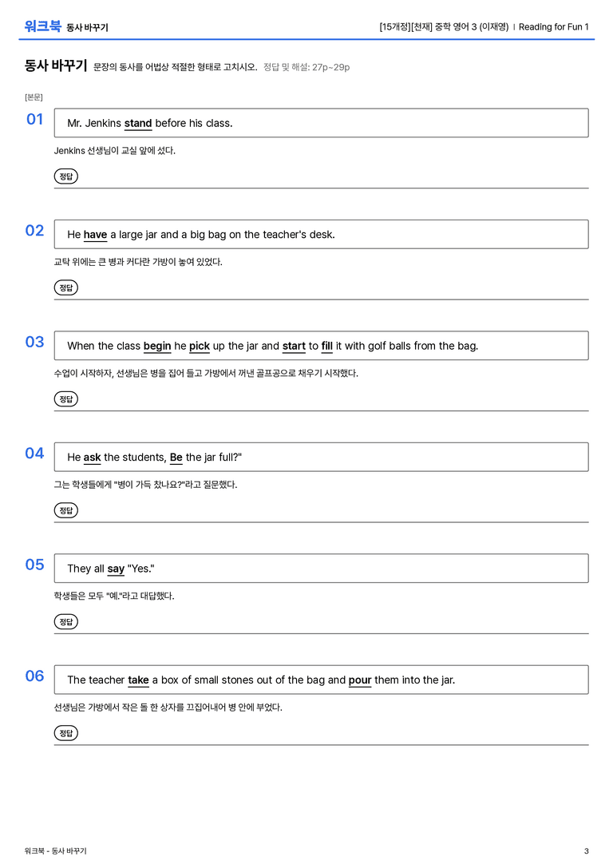Click the underlined word 'pick' in question 03

(200, 346)
